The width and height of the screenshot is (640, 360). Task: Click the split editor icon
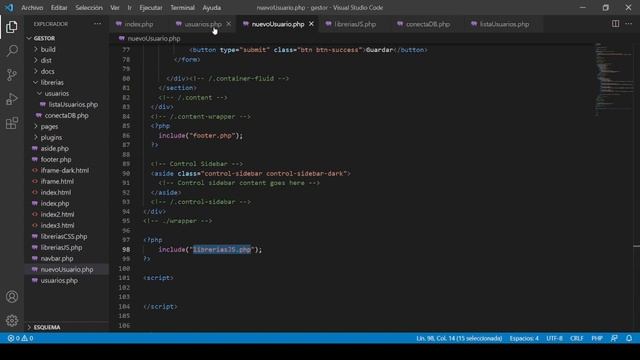(615, 24)
